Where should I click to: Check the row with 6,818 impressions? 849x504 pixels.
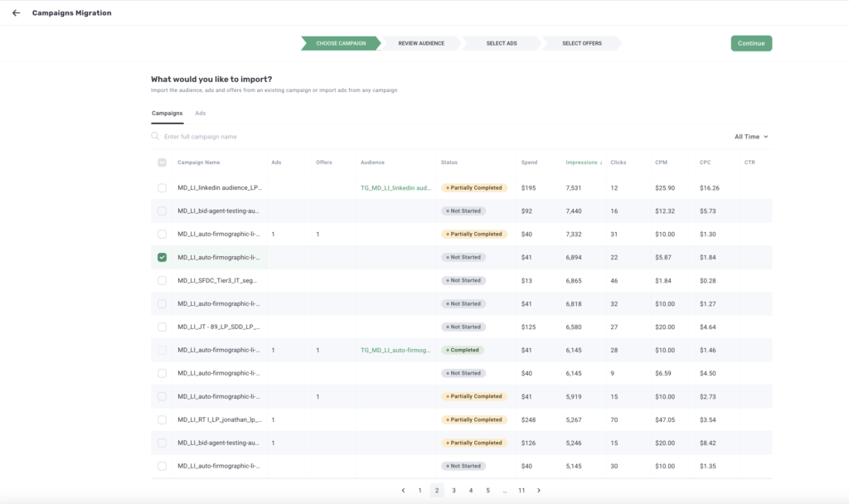[x=162, y=303]
